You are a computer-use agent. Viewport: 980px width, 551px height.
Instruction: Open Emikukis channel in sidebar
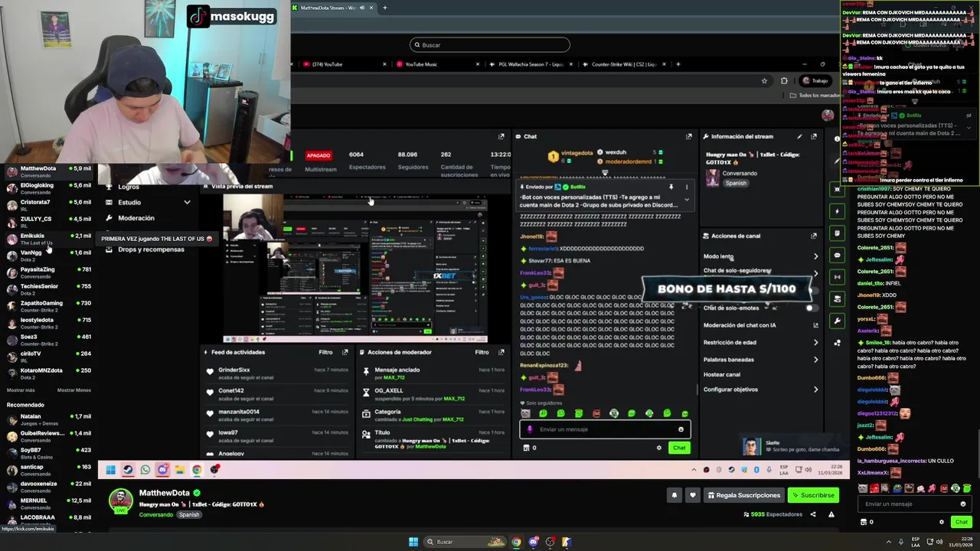(47, 239)
